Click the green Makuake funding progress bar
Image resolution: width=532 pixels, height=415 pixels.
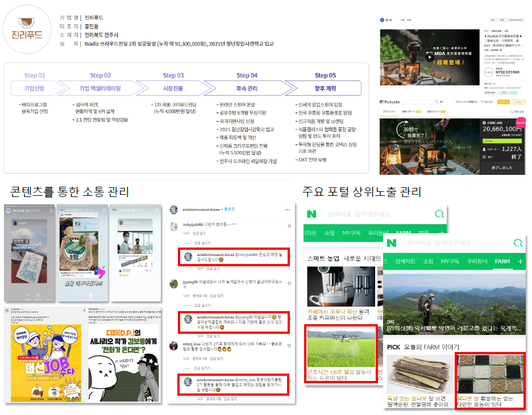tap(502, 141)
